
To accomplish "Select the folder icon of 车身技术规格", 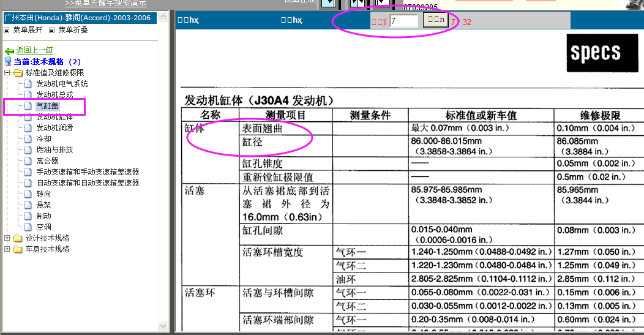I will [18, 249].
